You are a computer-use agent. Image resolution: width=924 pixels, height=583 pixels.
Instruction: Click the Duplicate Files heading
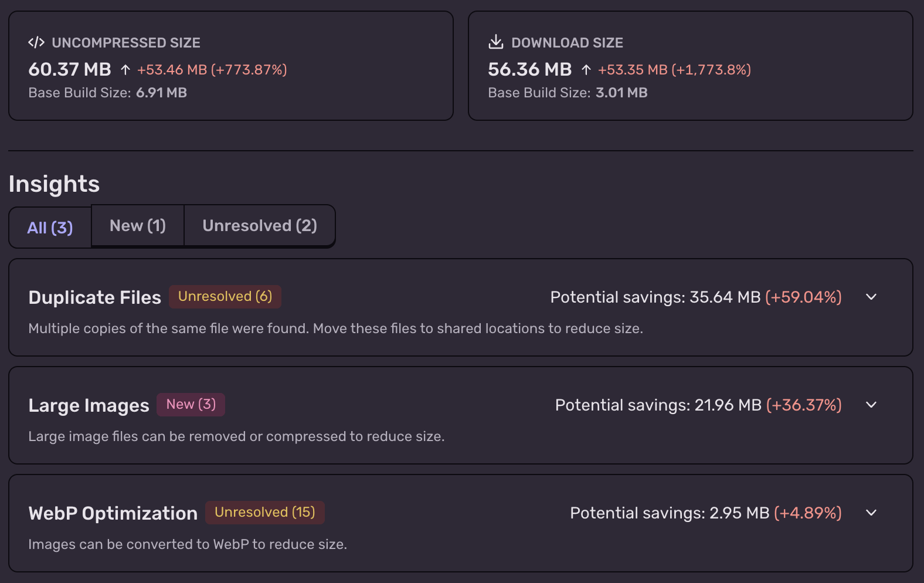(94, 297)
